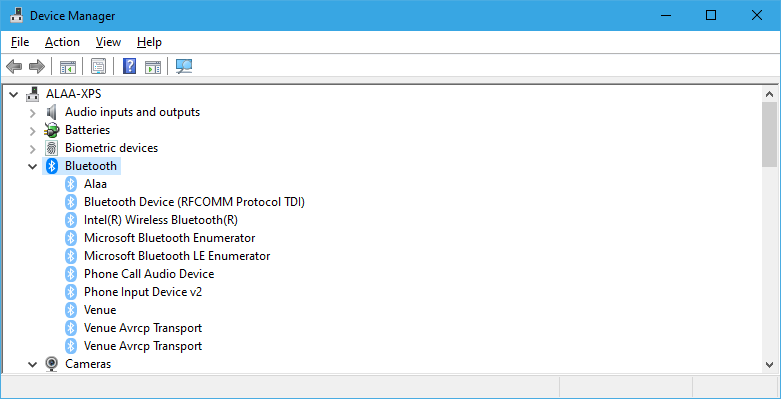Viewport: 781px width, 399px height.
Task: Click the Device Manager title bar icon
Action: 16,15
